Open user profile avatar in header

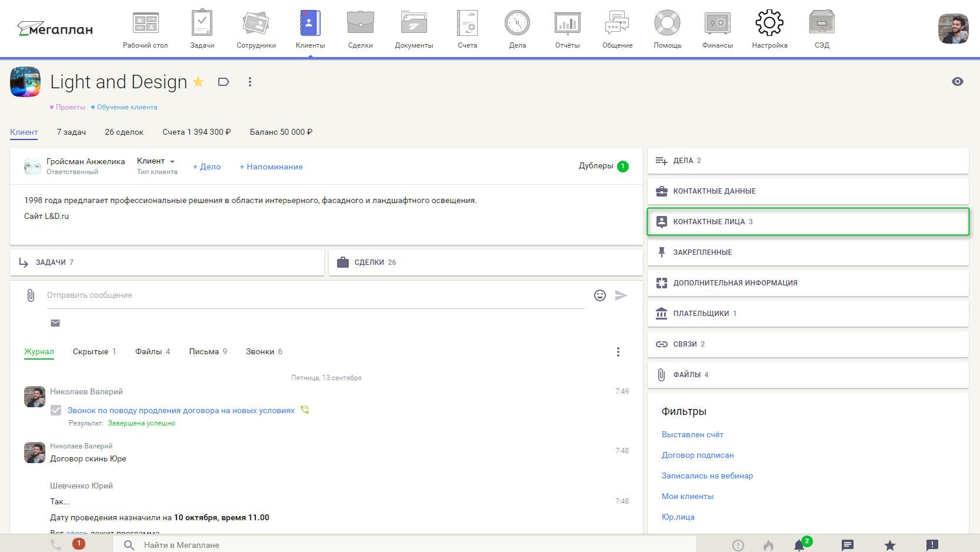(x=953, y=29)
